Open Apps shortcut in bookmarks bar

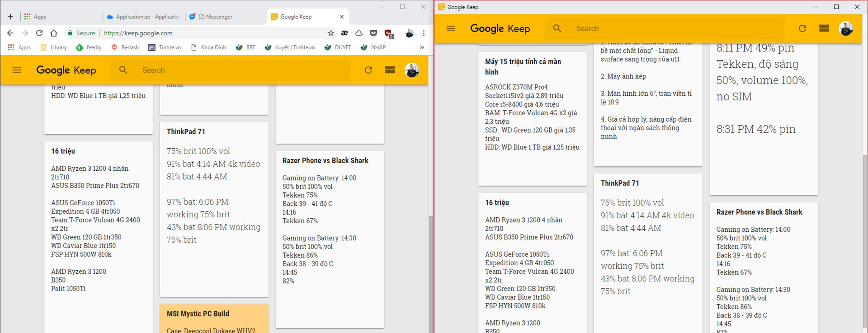point(19,47)
